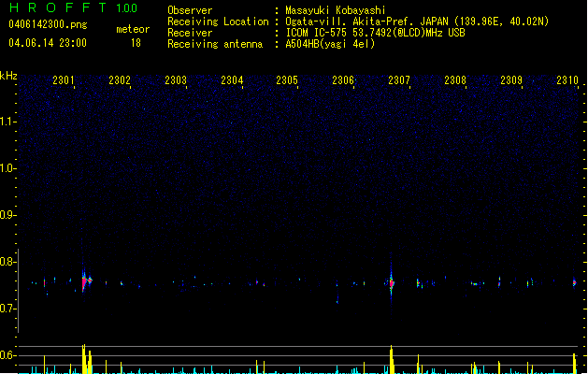Click the observer name Masayuki Kobayashi

coord(336,10)
